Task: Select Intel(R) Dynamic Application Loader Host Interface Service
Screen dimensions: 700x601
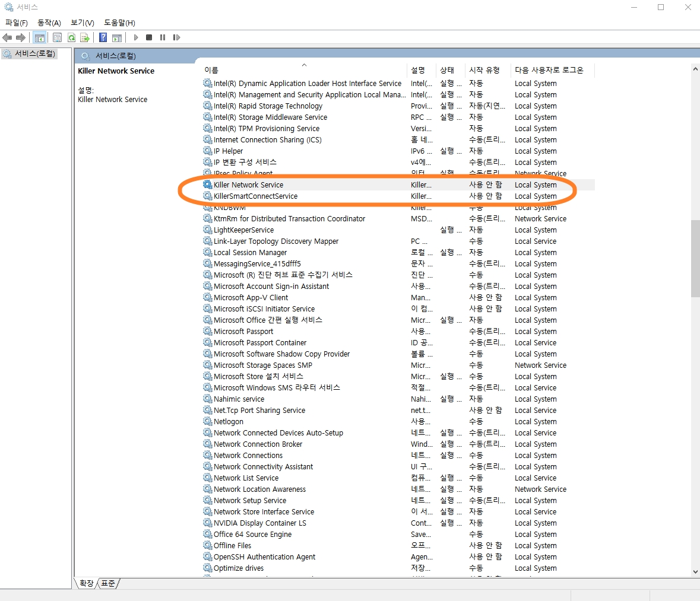Action: click(398, 84)
